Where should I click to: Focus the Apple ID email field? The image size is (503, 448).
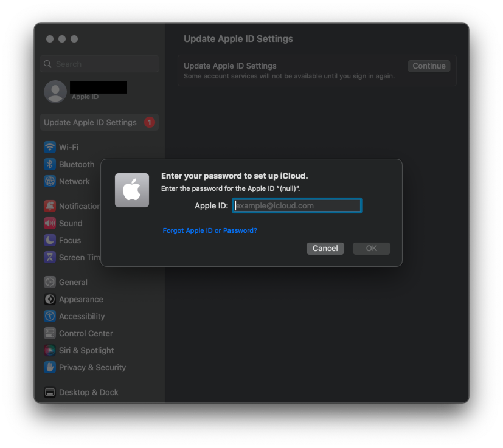click(x=297, y=205)
